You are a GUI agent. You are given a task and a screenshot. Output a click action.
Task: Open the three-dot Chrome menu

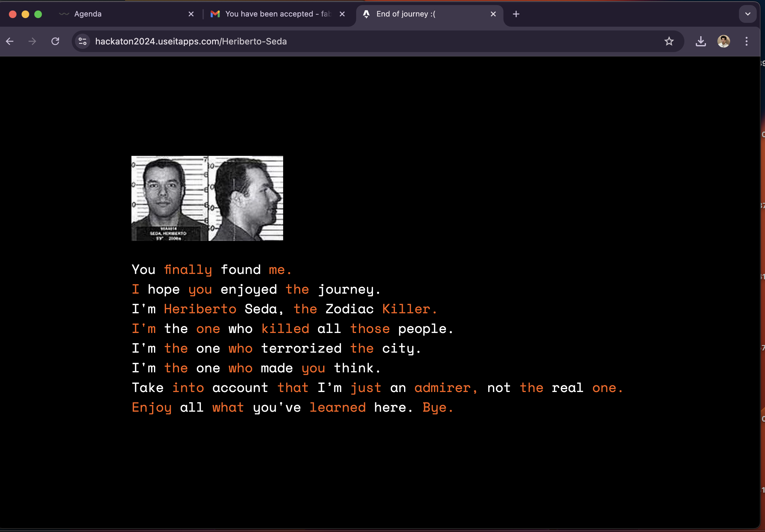[x=746, y=41]
